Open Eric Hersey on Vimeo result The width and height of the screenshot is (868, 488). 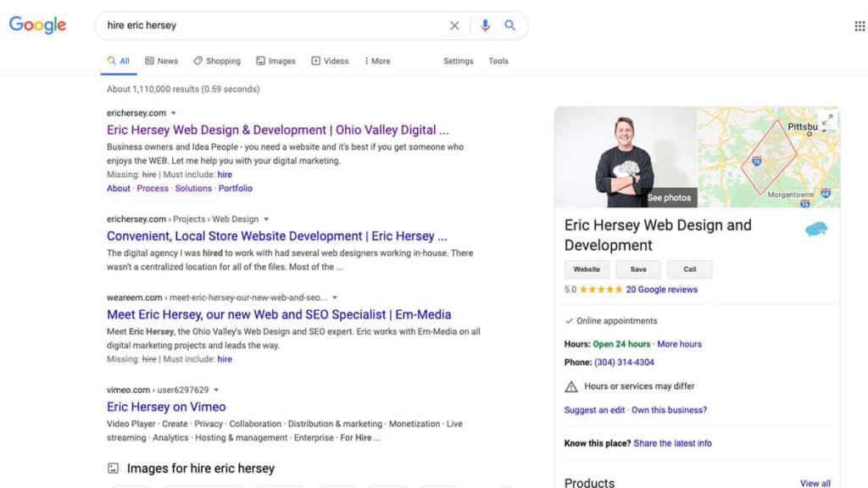coord(166,407)
